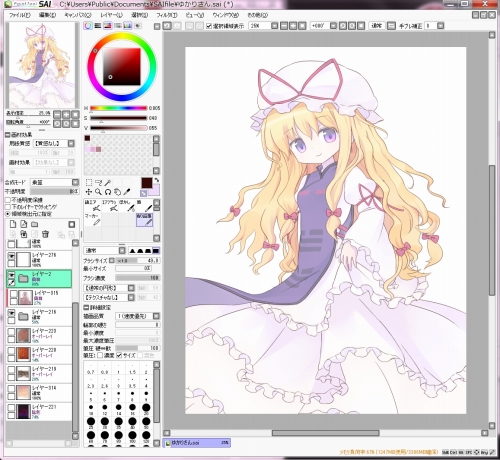Open the Filter menu
Viewport: 500px width, 460px height.
tap(167, 15)
